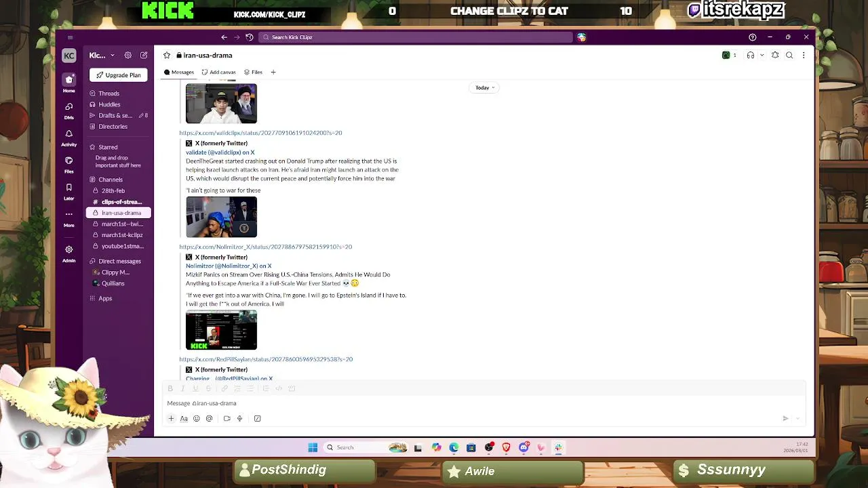Open the validclipx X status link
The width and height of the screenshot is (868, 488).
coord(260,133)
